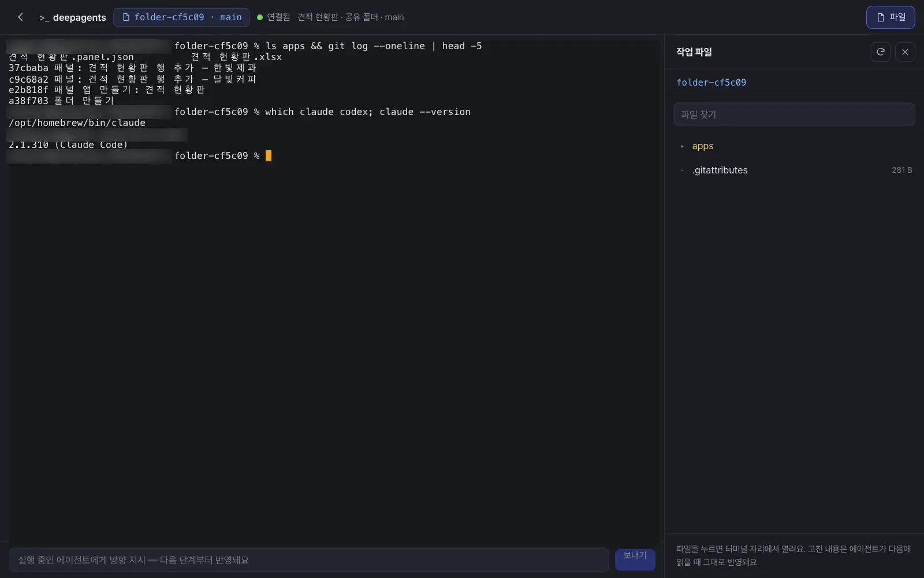Image resolution: width=924 pixels, height=578 pixels.
Task: Click the which claude codex command line
Action: point(368,112)
